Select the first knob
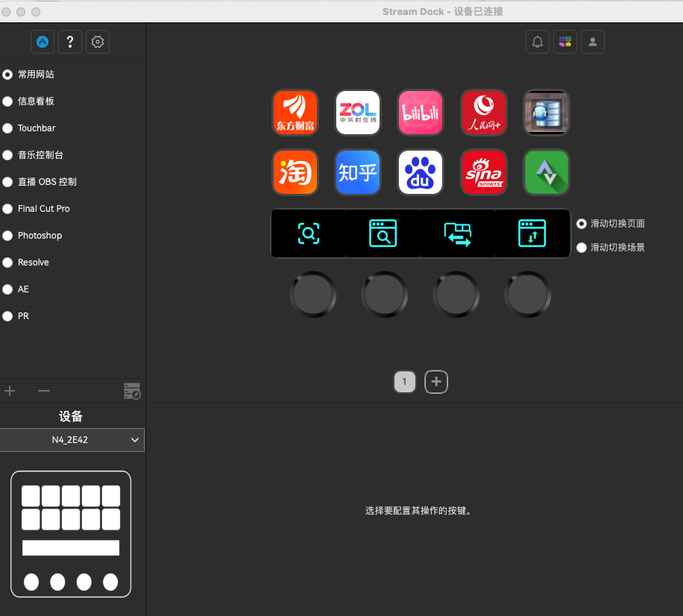Image resolution: width=683 pixels, height=616 pixels. click(x=312, y=295)
